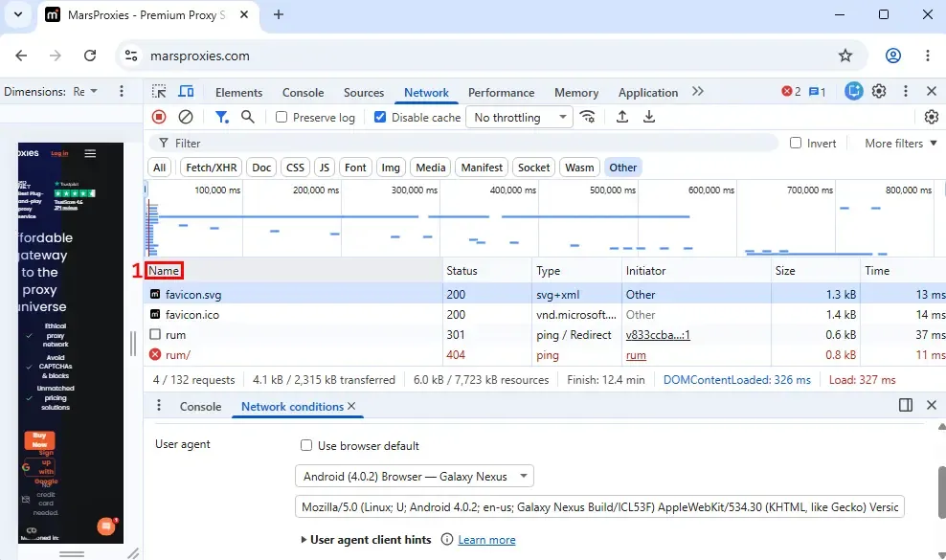Select favicon.svg request row
This screenshot has height=560, width=946.
coord(545,294)
